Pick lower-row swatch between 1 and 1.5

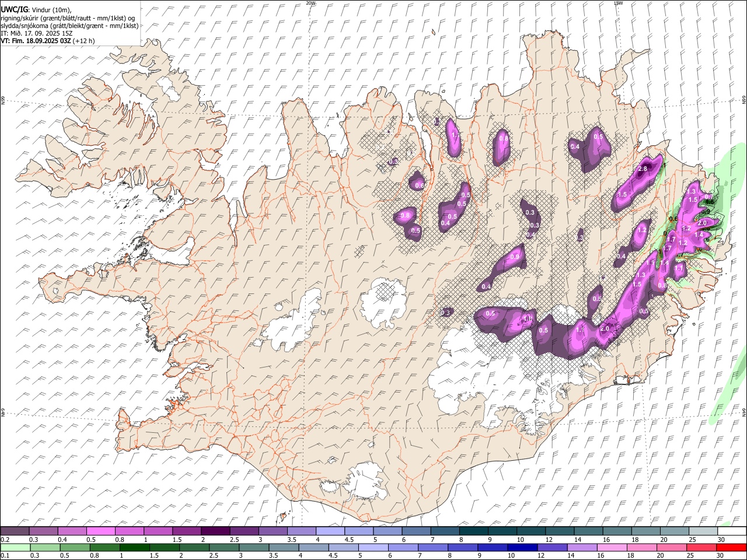[x=134, y=547]
